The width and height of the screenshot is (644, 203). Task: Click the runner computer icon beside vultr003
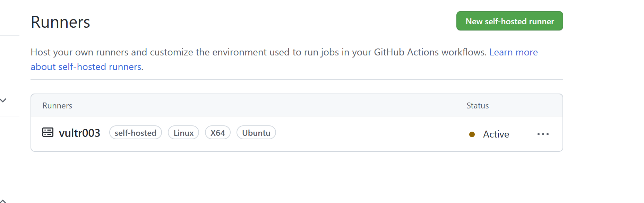(x=48, y=132)
